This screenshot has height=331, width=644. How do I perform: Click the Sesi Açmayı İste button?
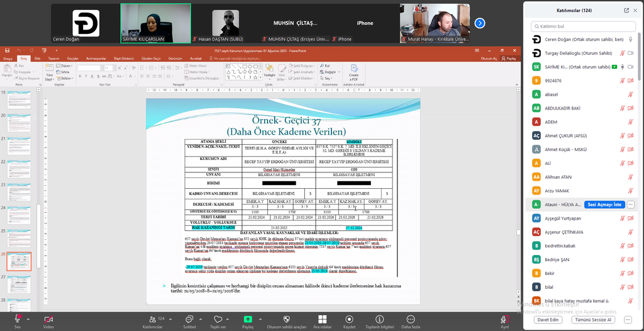coord(604,205)
